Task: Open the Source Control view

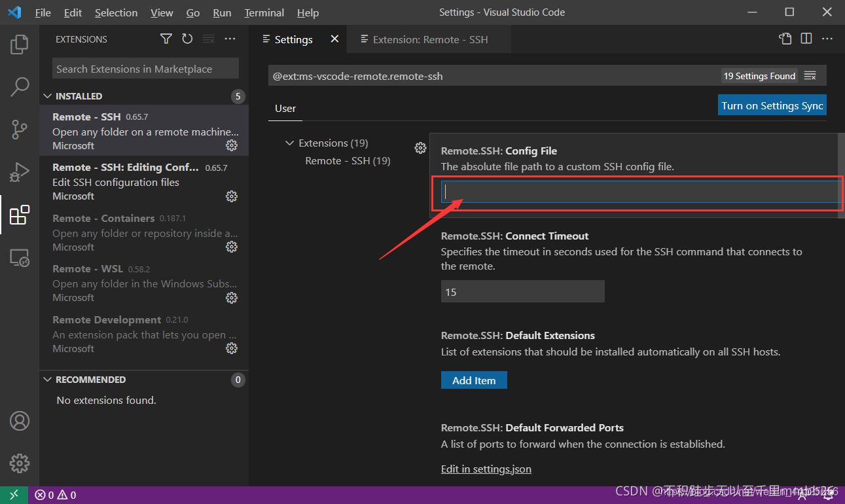Action: (20, 129)
